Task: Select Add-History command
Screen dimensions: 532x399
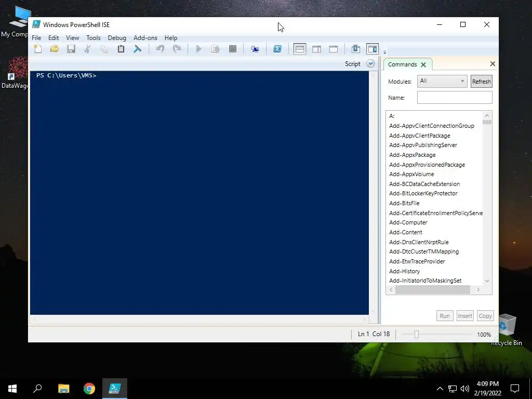Action: 404,271
